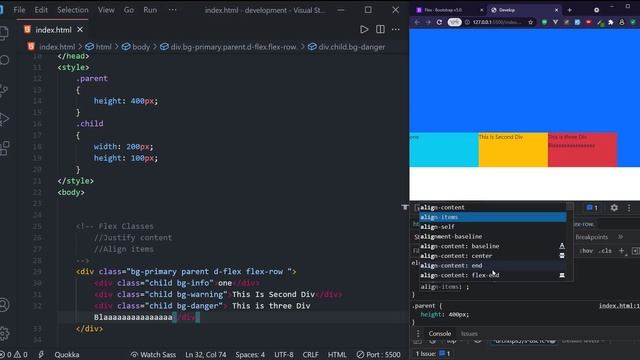Open the Run menu
The height and width of the screenshot is (360, 640).
tap(150, 10)
